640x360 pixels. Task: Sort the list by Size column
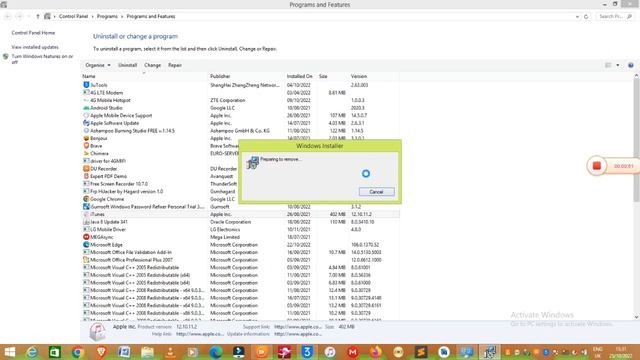(x=323, y=76)
